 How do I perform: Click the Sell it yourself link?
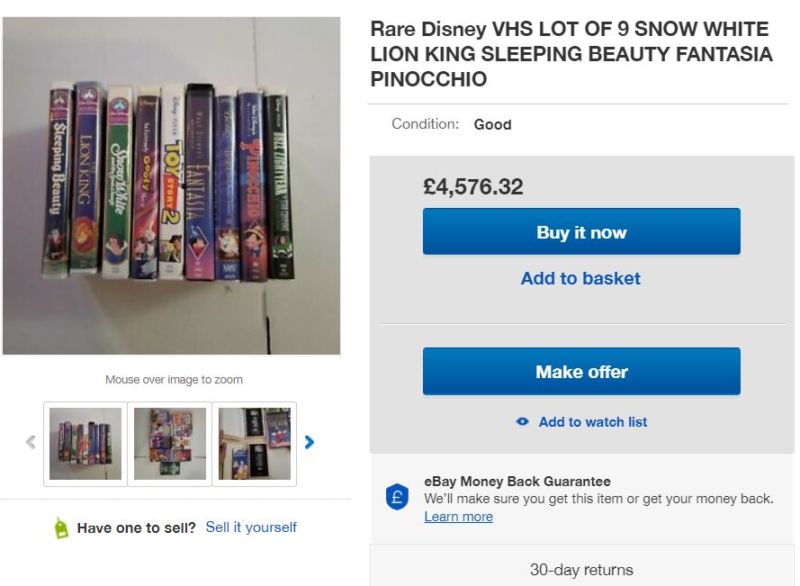coord(251,527)
